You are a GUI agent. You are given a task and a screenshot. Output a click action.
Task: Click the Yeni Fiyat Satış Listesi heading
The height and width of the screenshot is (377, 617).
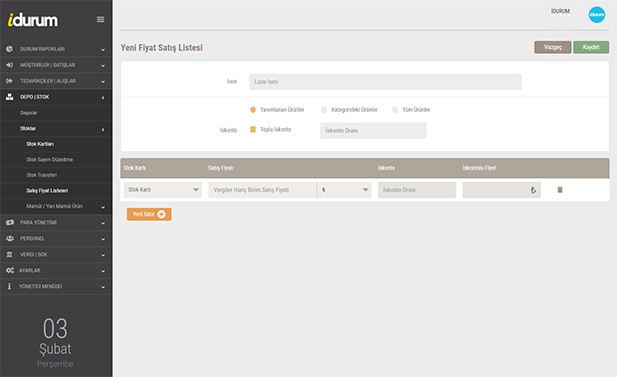click(162, 48)
